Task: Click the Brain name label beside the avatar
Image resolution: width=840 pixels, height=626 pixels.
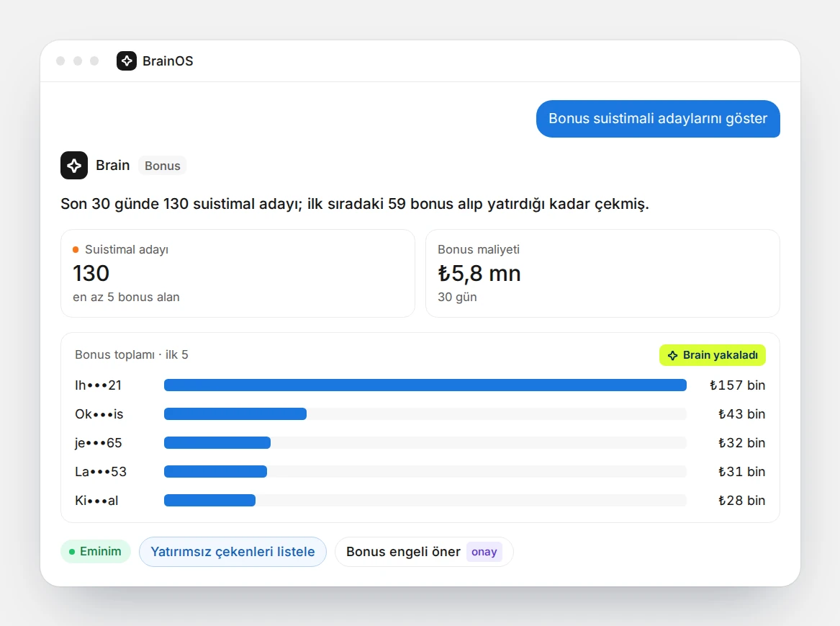Action: pos(112,166)
